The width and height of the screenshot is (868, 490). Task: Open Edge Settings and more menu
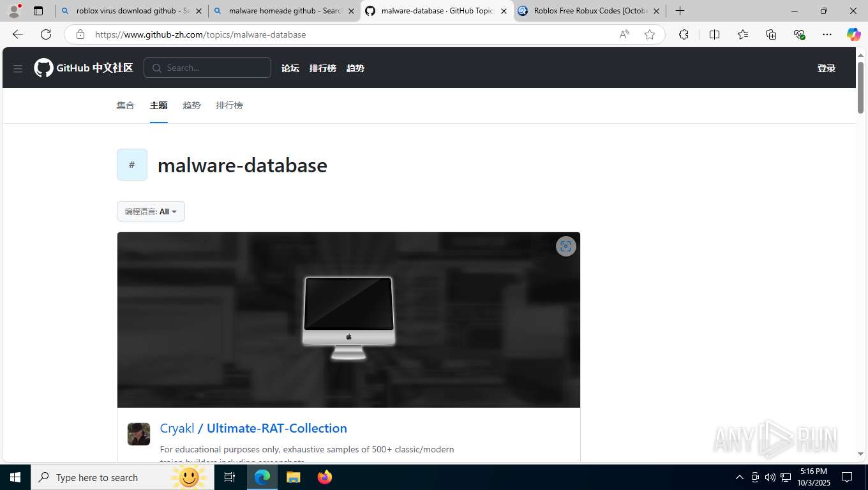827,34
